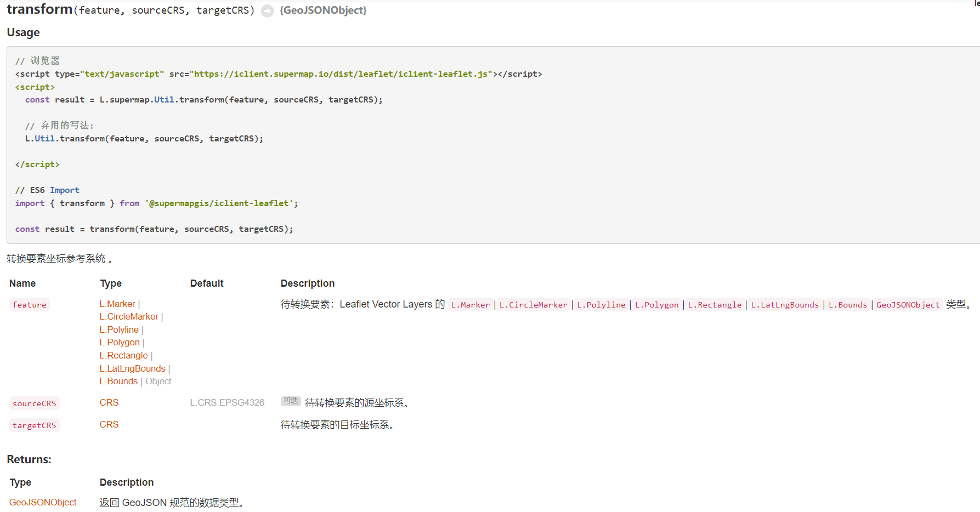This screenshot has width=980, height=512.
Task: Click the L.Marker code tag in the description
Action: click(x=471, y=305)
